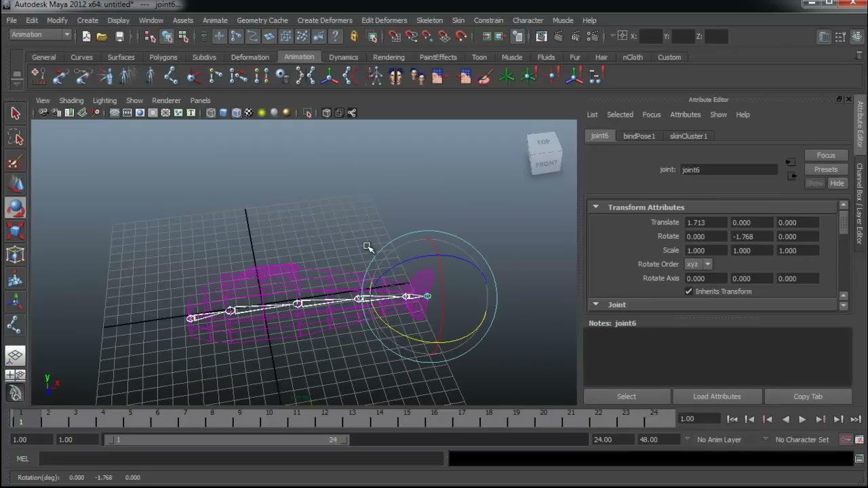The height and width of the screenshot is (488, 868).
Task: Select the arrow Select tool in toolbox
Action: pos(15,113)
